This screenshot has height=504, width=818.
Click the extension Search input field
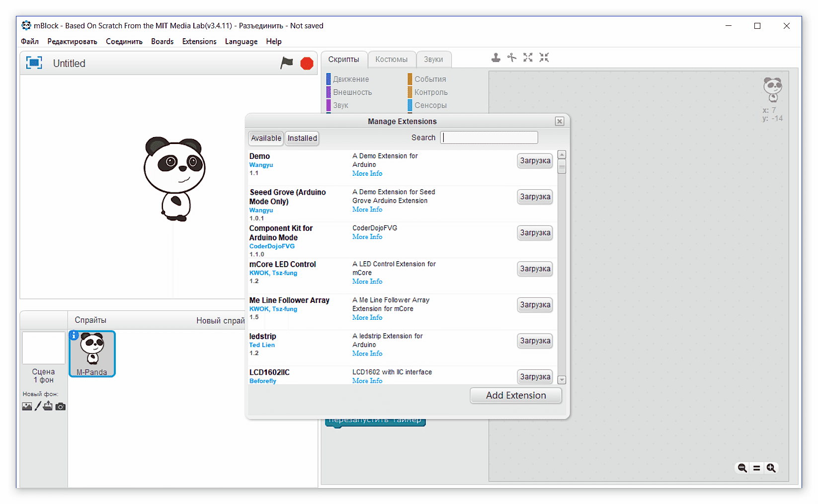point(489,138)
